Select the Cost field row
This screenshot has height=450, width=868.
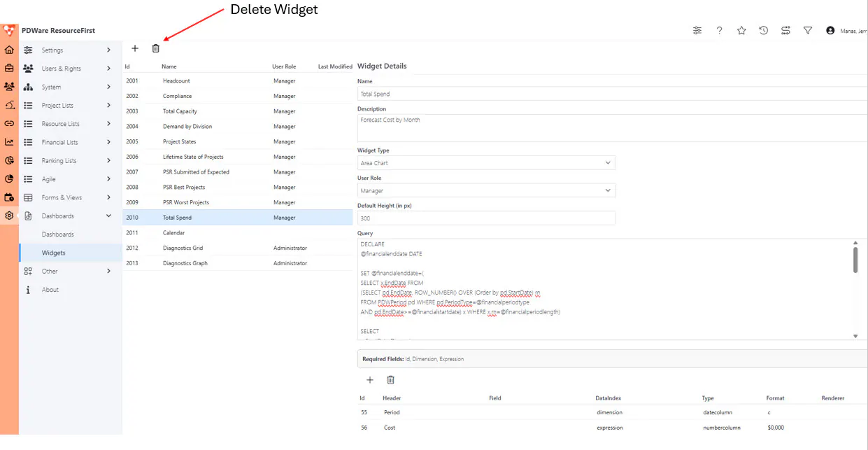613,428
